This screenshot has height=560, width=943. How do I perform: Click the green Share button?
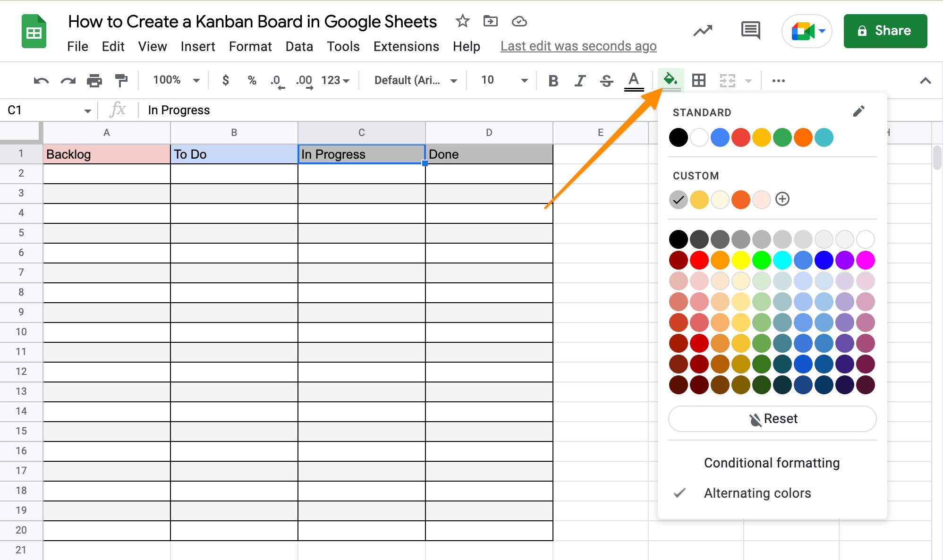point(885,31)
